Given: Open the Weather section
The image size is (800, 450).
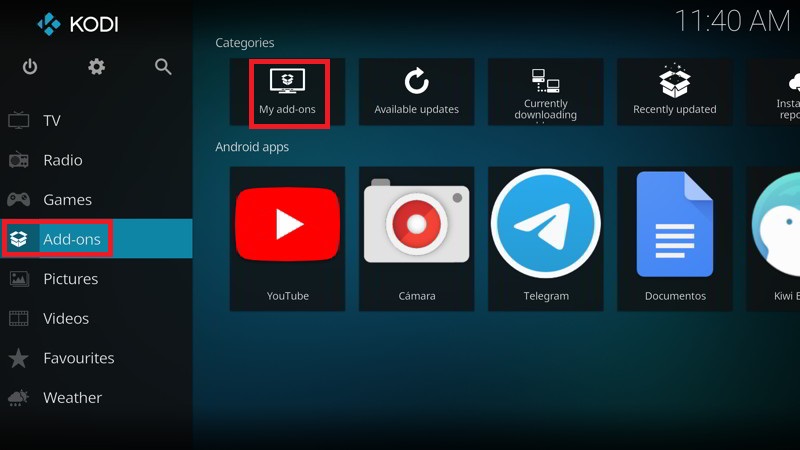Looking at the screenshot, I should tap(72, 397).
